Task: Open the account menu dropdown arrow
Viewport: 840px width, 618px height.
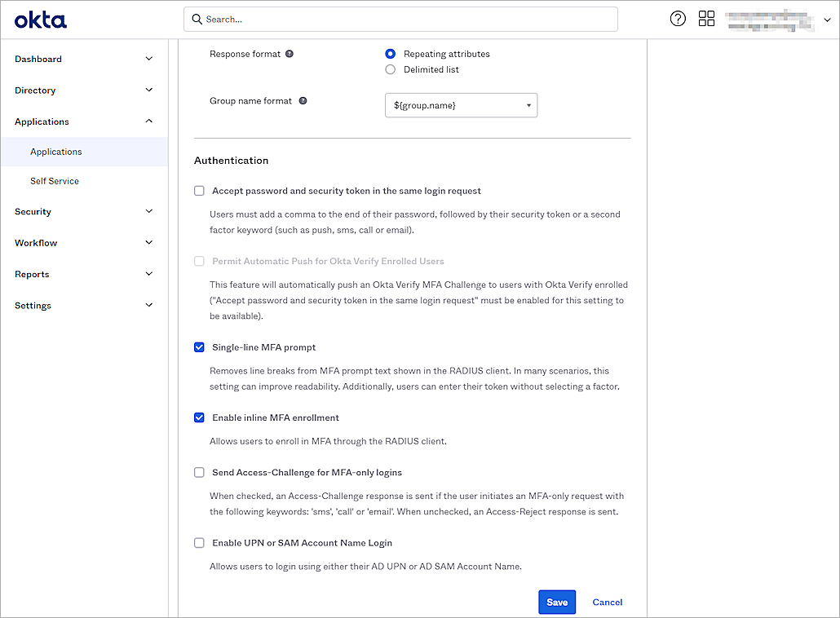Action: pyautogui.click(x=826, y=18)
